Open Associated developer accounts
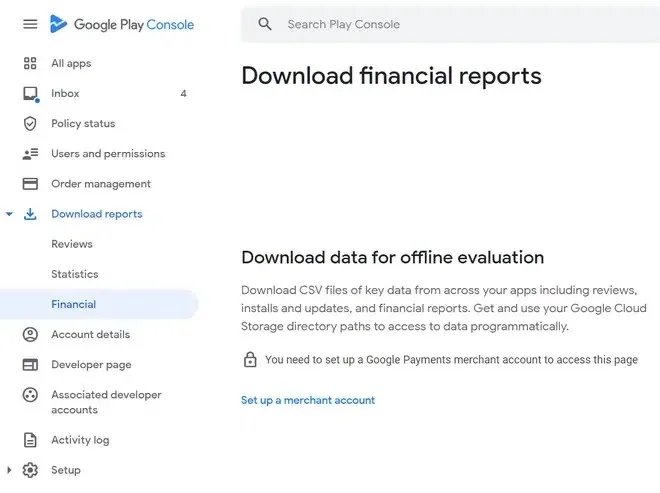The width and height of the screenshot is (660, 493). (x=106, y=402)
